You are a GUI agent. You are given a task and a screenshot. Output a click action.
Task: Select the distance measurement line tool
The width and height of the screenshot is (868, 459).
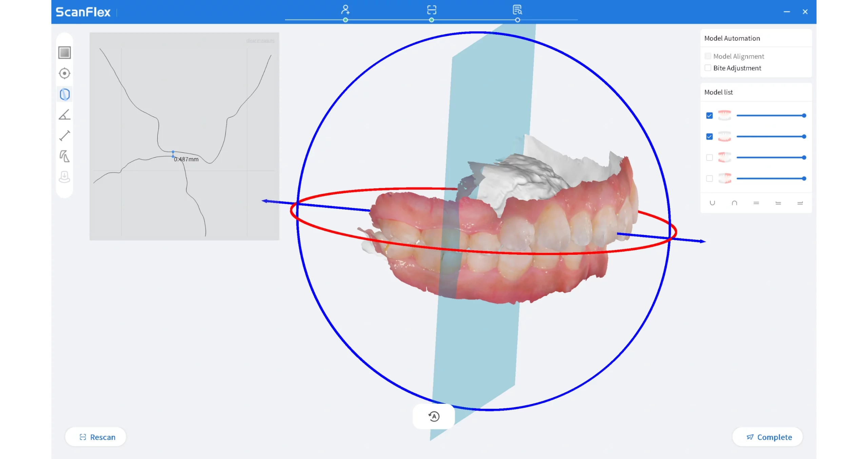(x=64, y=135)
